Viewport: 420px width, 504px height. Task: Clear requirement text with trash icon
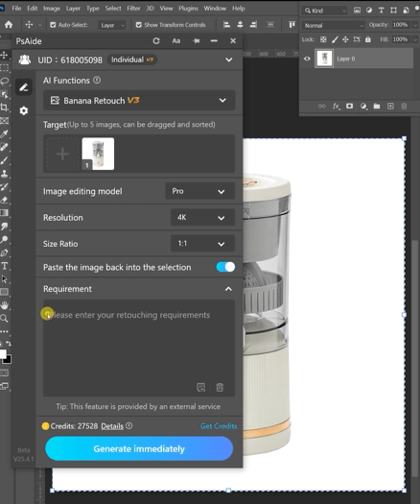tap(220, 387)
